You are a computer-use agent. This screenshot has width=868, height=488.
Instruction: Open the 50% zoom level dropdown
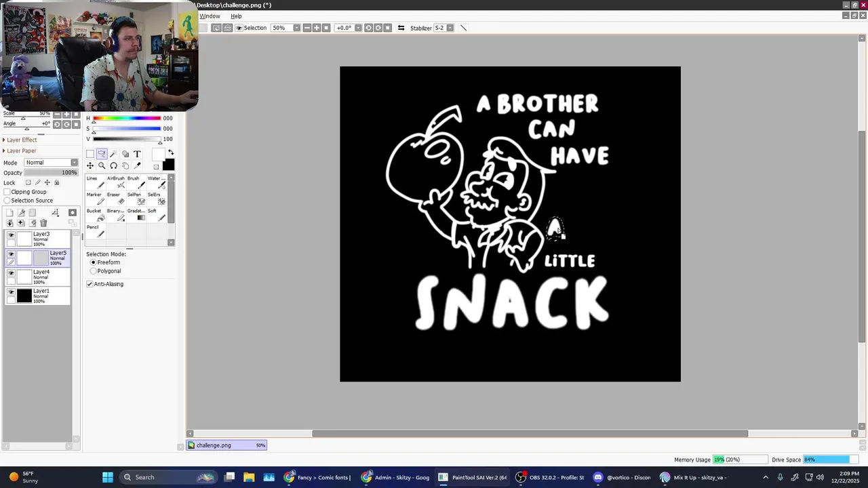point(296,28)
